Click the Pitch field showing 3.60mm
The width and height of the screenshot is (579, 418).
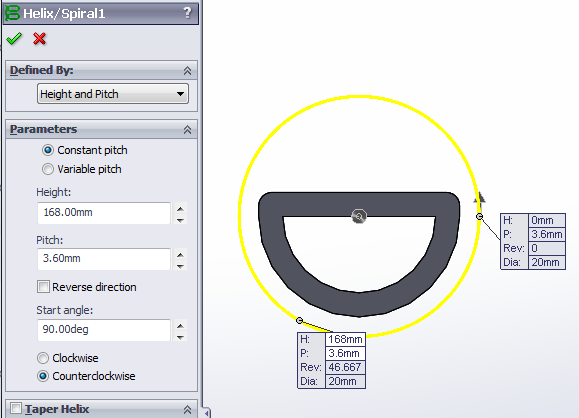(104, 259)
